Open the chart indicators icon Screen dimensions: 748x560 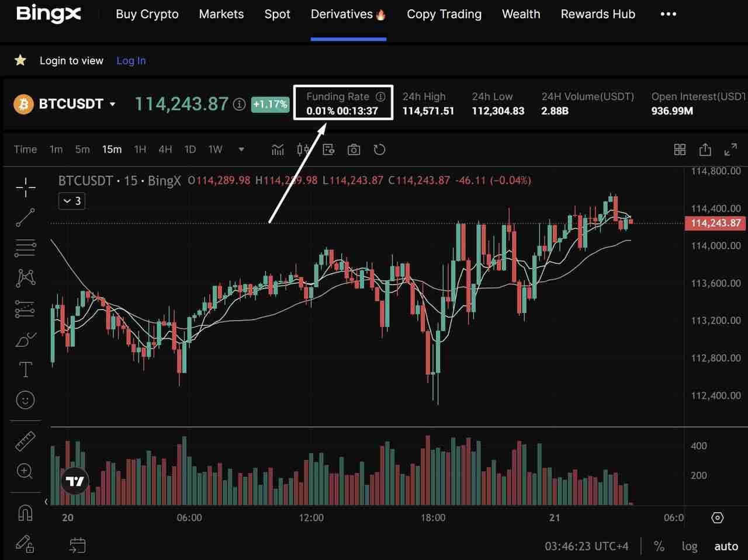coord(278,149)
